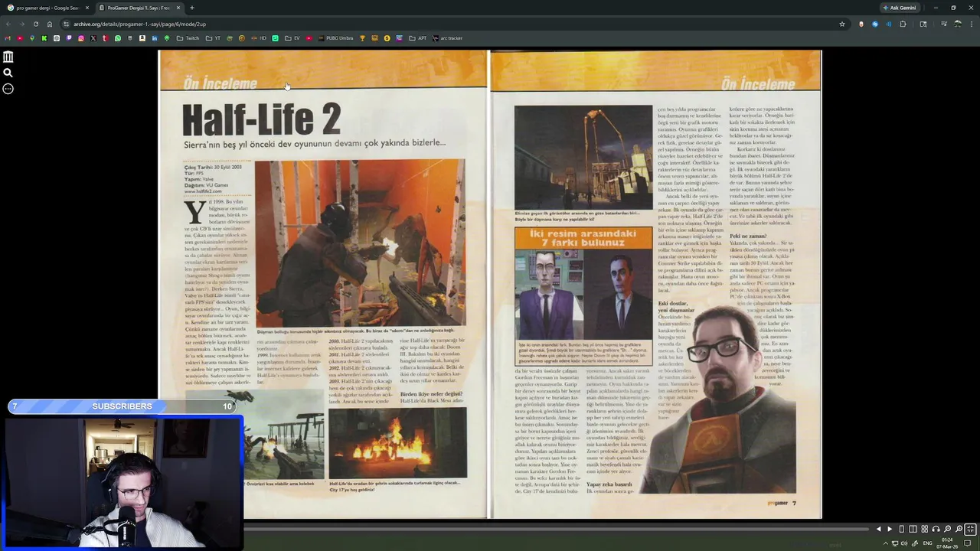
Task: Select the ProGamer Dergisi 1. Sayı tab
Action: point(138,8)
